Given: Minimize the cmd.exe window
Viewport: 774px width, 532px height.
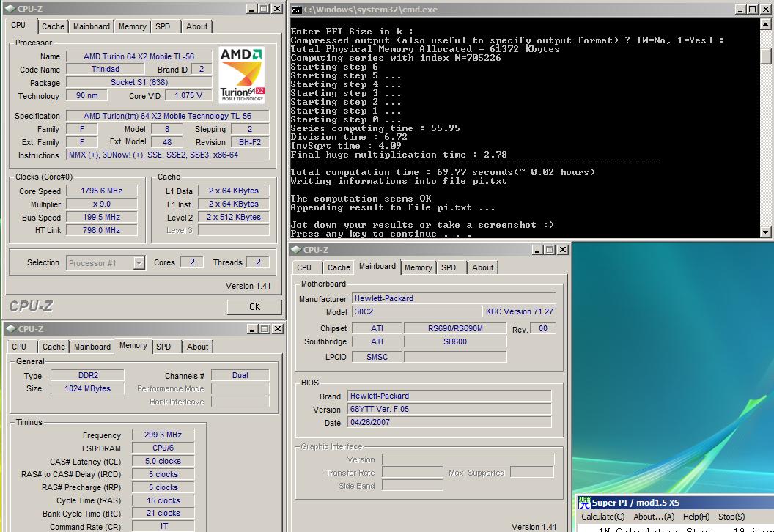Looking at the screenshot, I should [740, 10].
